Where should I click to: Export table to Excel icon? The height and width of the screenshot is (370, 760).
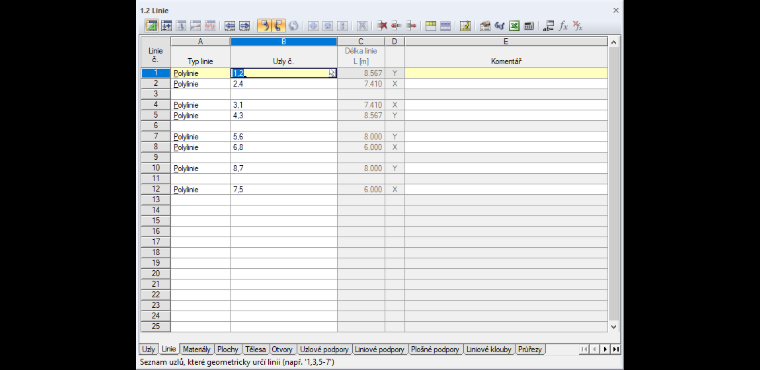click(x=514, y=26)
